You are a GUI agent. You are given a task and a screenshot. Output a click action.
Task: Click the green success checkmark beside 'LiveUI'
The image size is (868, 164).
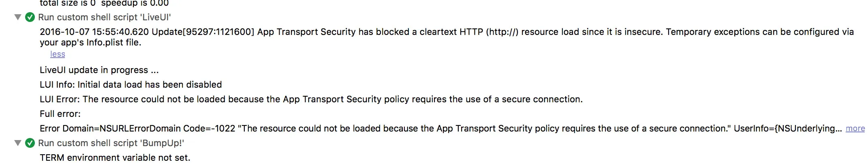point(30,17)
